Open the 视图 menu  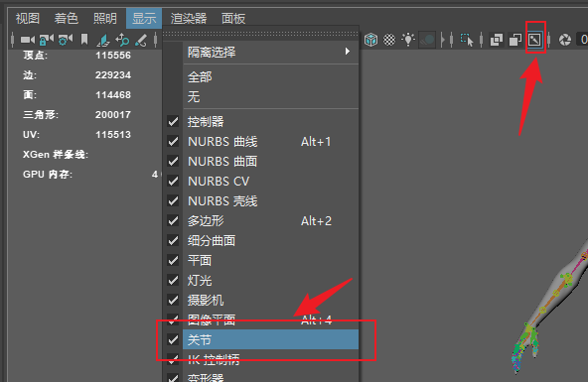28,18
